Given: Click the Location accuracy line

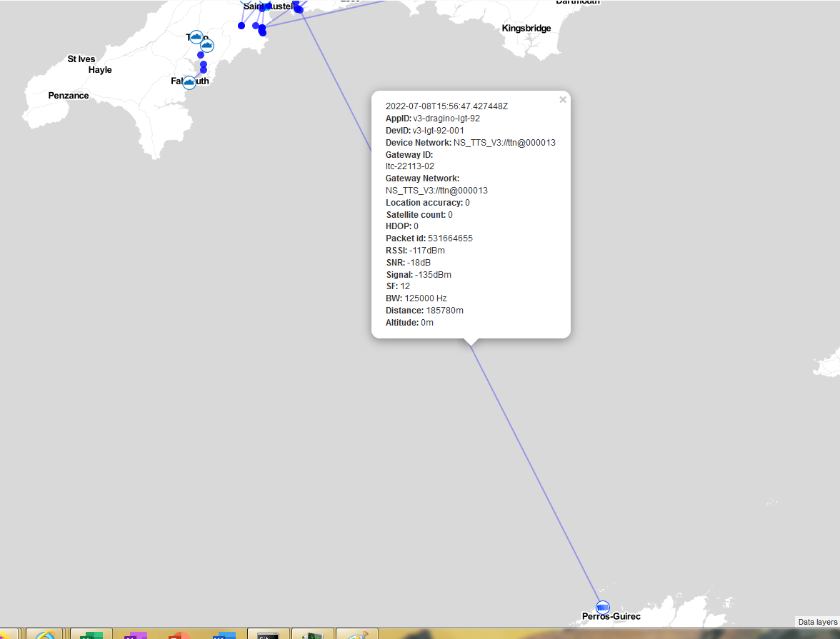Looking at the screenshot, I should [427, 203].
